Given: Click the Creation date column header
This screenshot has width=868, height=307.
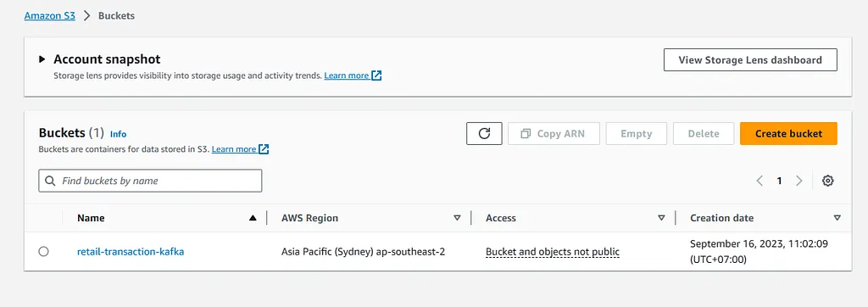Looking at the screenshot, I should point(721,218).
